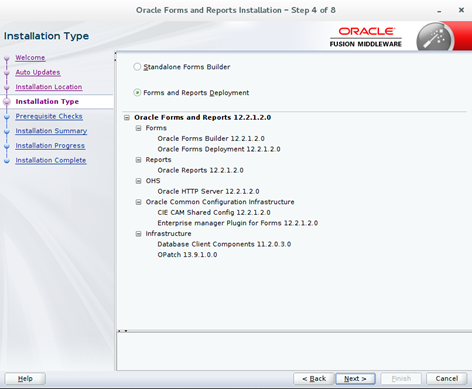The image size is (472, 389).
Task: Jump to Prerequisite Checks step
Action: click(x=49, y=116)
